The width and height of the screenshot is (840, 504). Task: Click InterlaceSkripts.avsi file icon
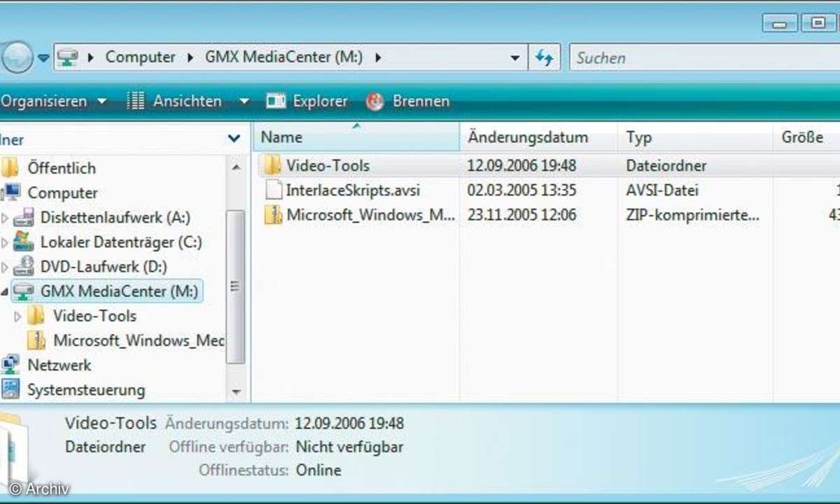(x=272, y=190)
